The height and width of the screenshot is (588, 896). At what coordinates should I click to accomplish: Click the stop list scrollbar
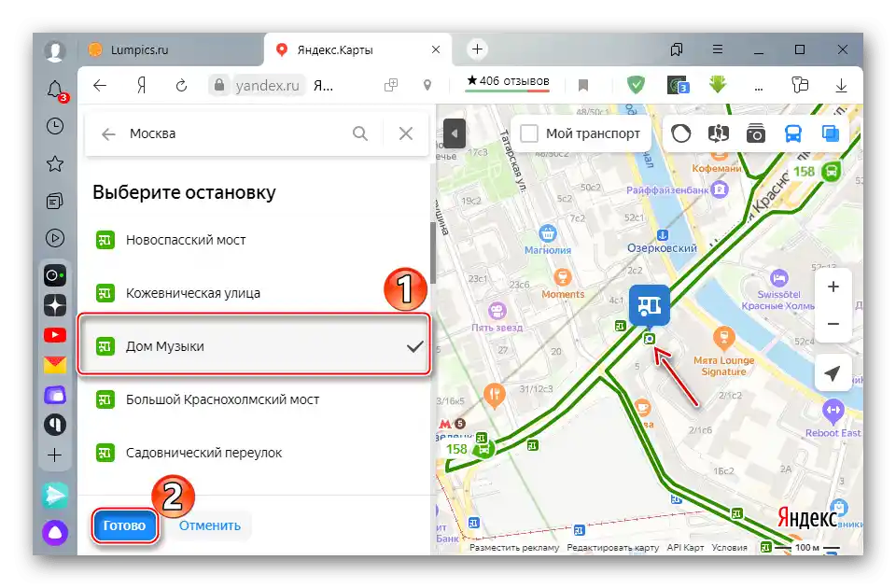coord(433,251)
